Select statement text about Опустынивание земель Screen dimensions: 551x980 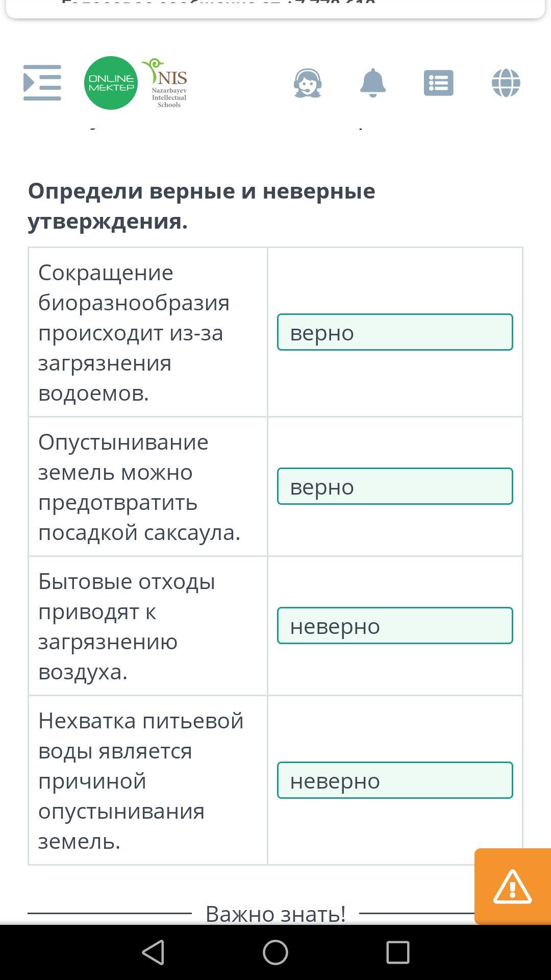(x=139, y=487)
